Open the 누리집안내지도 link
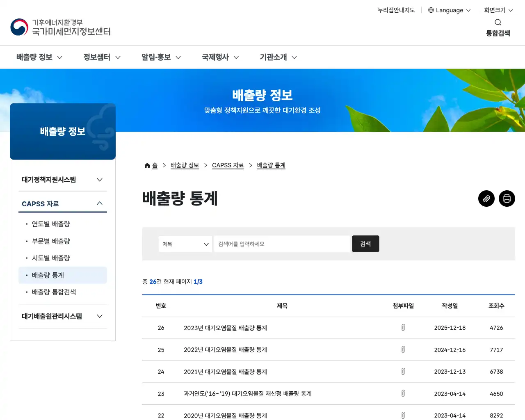 (x=396, y=10)
